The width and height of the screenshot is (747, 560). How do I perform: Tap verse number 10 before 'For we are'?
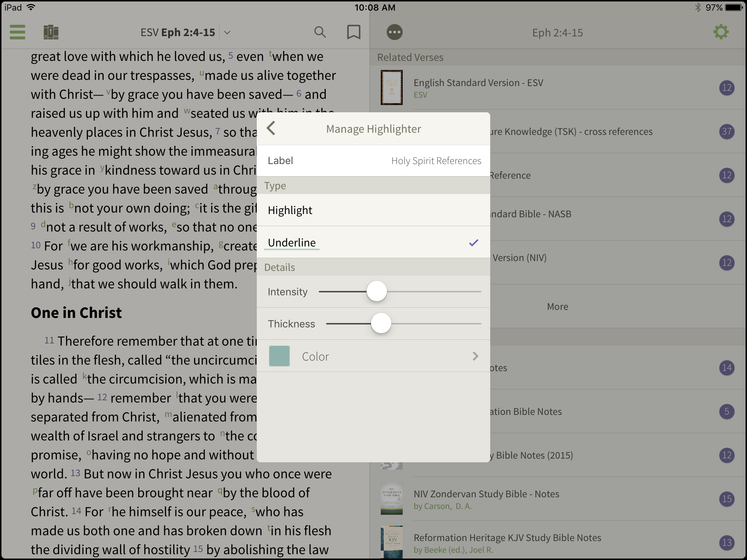pos(35,245)
